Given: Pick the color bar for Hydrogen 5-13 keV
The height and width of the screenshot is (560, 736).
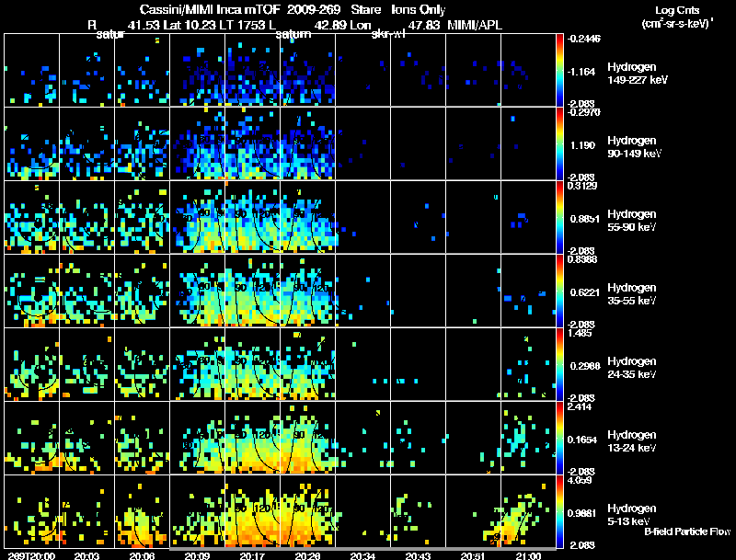Looking at the screenshot, I should pos(559,511).
